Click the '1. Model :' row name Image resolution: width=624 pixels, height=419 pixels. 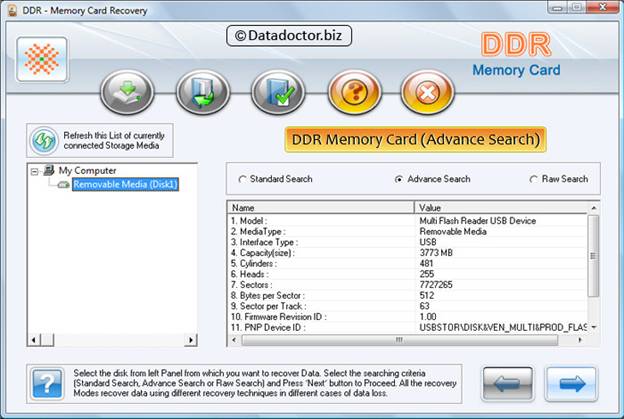click(x=249, y=221)
